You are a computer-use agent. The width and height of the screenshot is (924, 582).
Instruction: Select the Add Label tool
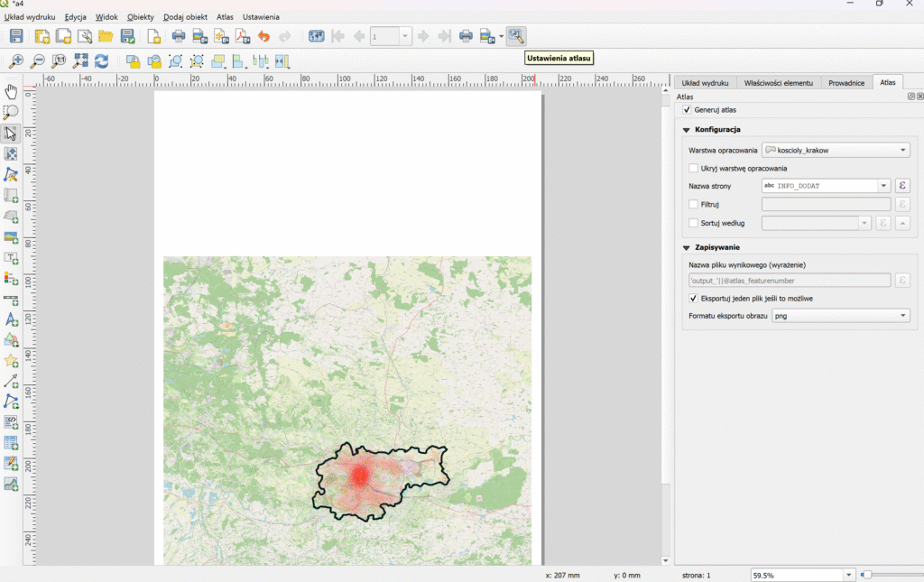point(11,257)
